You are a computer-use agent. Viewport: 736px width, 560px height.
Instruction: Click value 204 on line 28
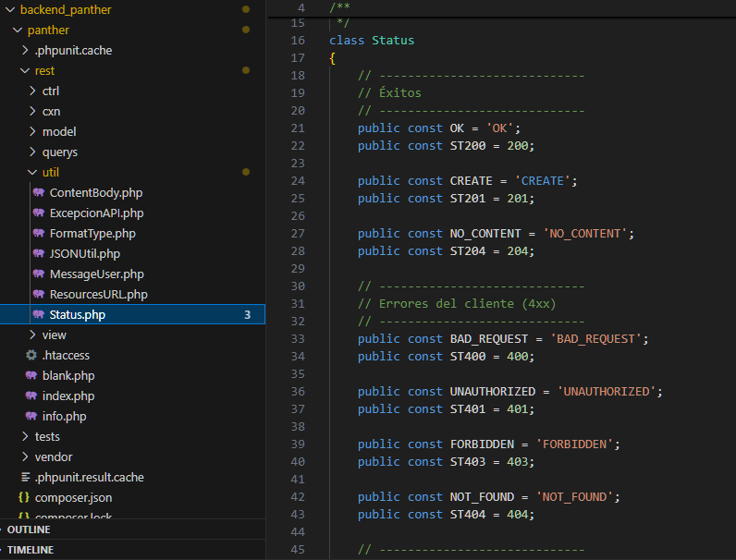click(x=517, y=251)
